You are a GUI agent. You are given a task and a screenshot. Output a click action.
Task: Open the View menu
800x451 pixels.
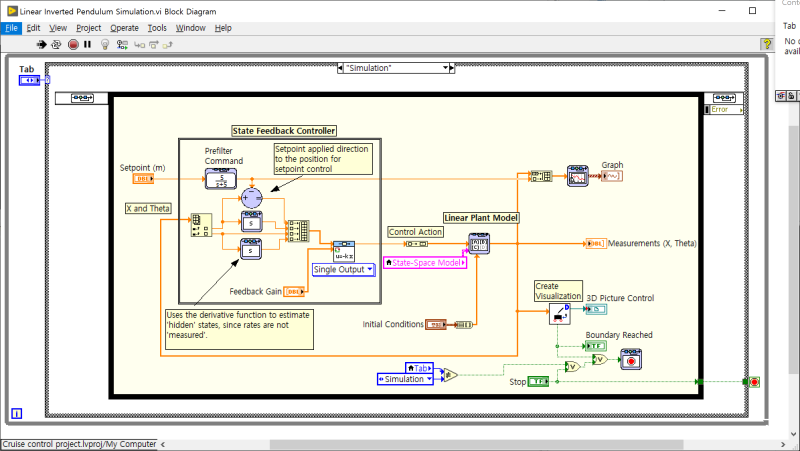tap(58, 28)
